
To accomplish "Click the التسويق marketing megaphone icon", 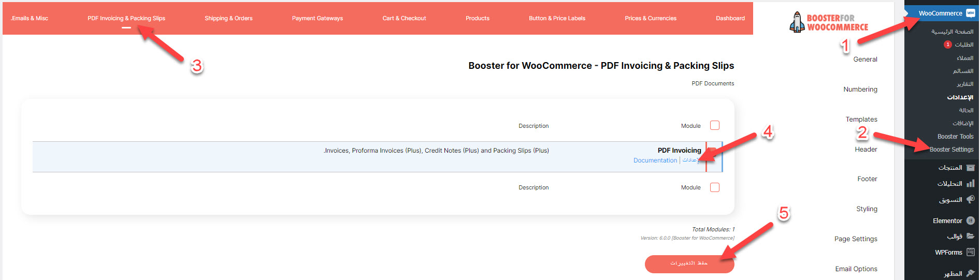I will pos(970,200).
